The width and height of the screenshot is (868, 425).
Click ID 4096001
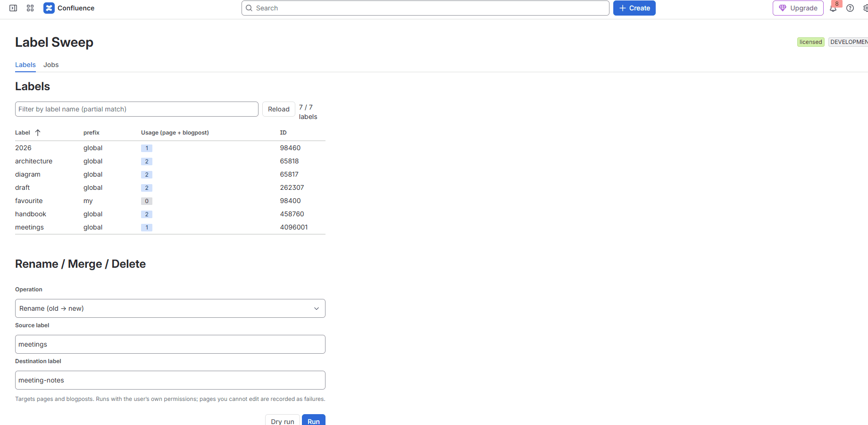point(294,227)
